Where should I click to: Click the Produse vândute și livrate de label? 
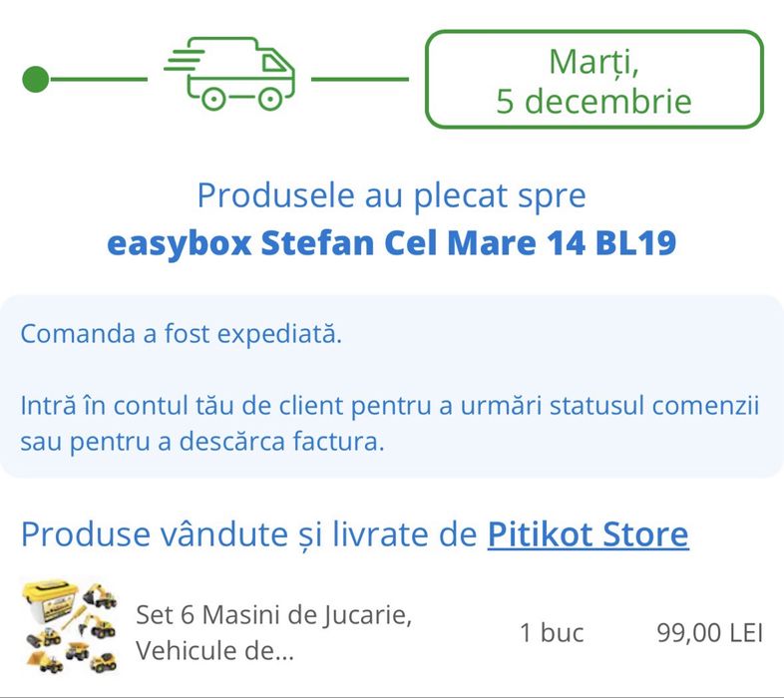[249, 535]
